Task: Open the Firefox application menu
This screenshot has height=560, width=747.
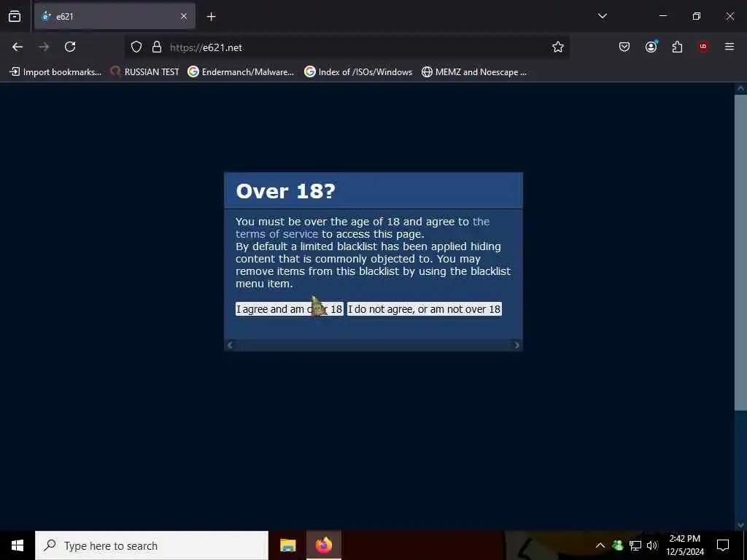Action: tap(729, 47)
